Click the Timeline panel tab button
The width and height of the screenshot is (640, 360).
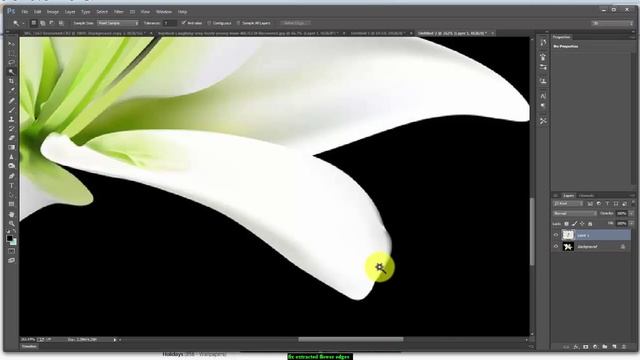29,347
